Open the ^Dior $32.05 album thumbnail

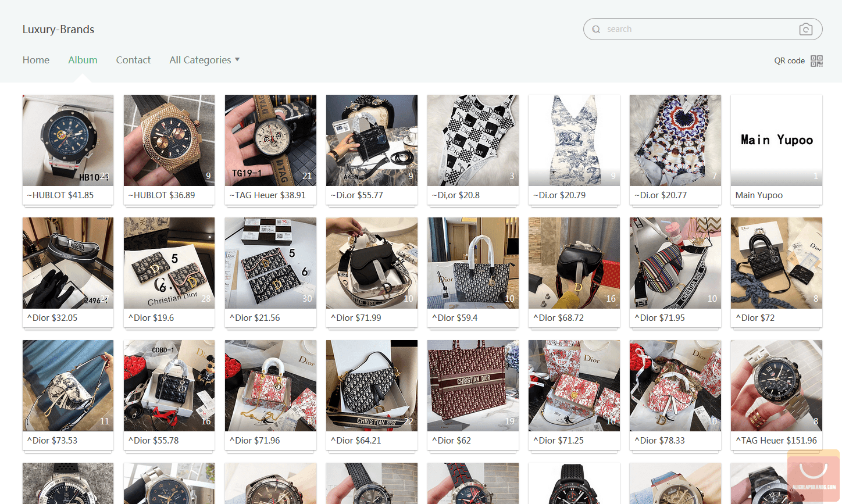[68, 263]
